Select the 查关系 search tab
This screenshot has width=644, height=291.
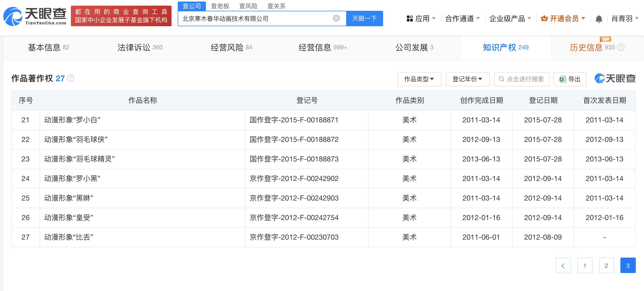(277, 6)
